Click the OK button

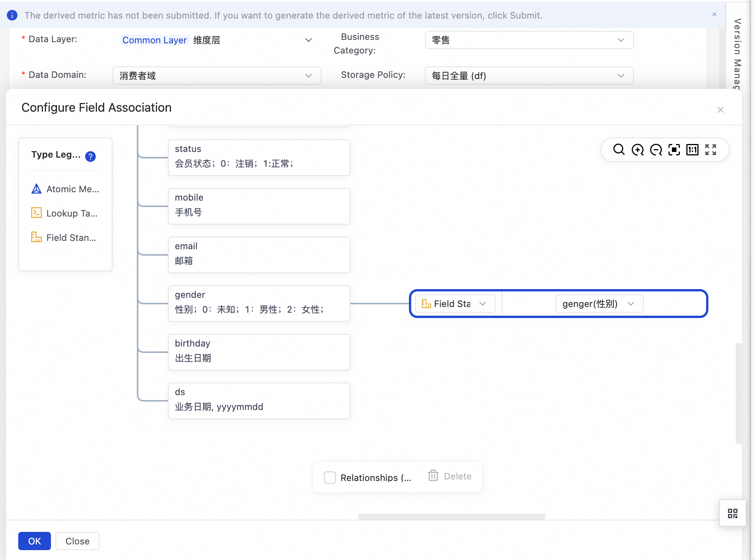[x=34, y=541]
